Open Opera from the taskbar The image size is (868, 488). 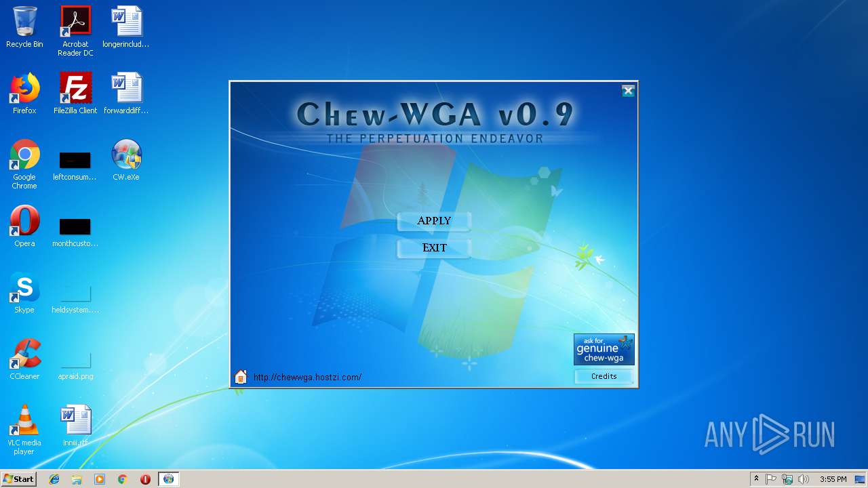pyautogui.click(x=145, y=479)
